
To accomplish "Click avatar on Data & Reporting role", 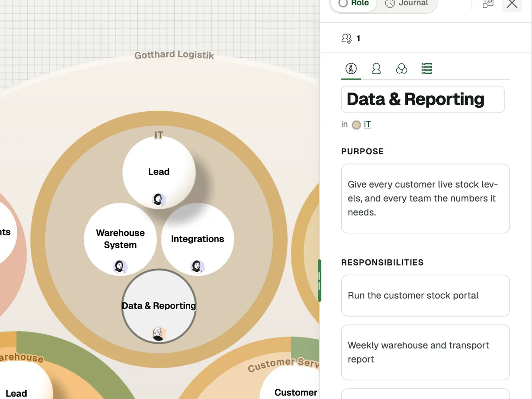I will pos(159,334).
